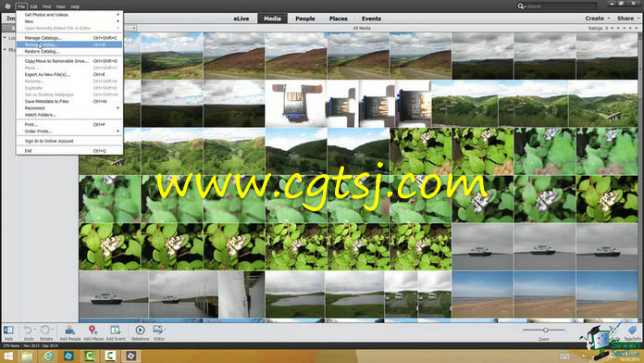This screenshot has width=644, height=363.
Task: Select the beach photo in bottom-right corner
Action: pyautogui.click(x=607, y=294)
